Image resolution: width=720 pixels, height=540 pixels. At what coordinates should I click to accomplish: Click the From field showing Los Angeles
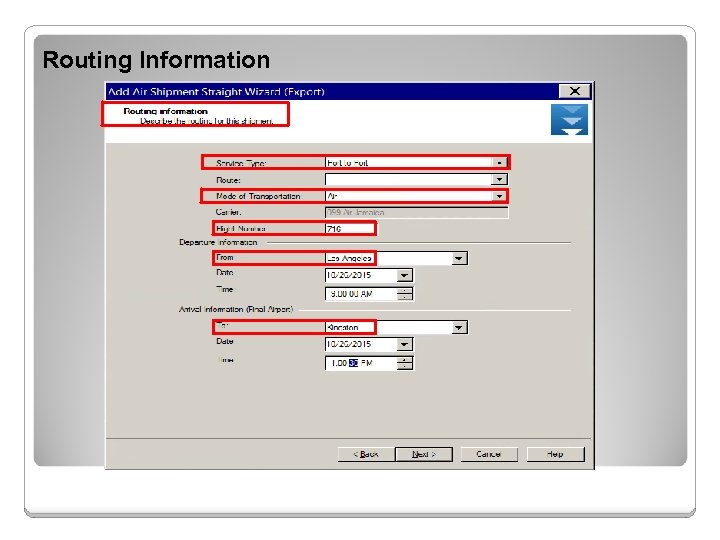(x=396, y=259)
